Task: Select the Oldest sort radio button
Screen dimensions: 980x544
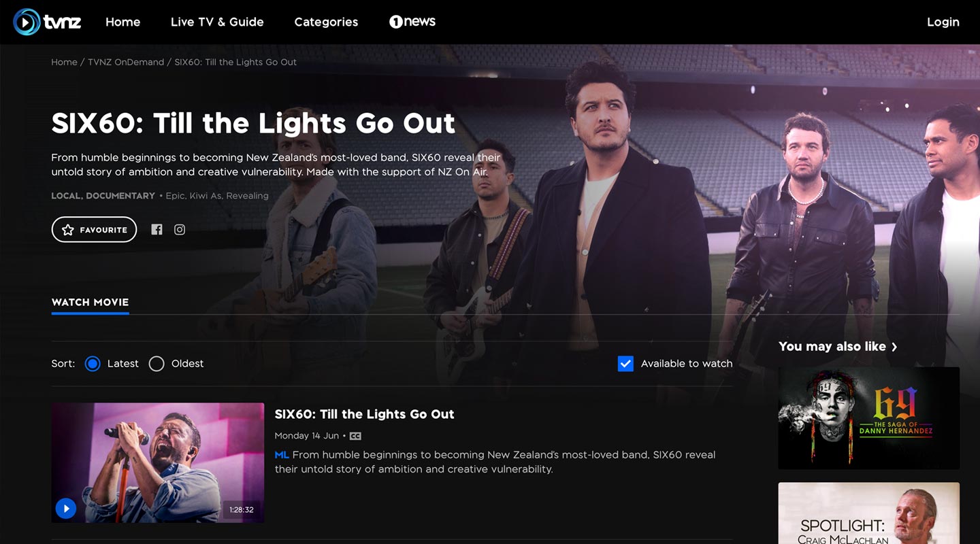Action: click(157, 364)
